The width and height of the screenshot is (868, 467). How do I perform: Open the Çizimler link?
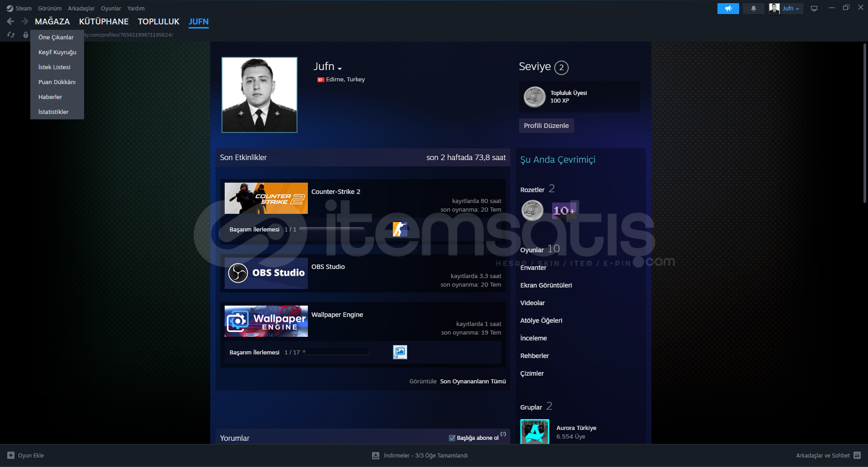click(532, 373)
